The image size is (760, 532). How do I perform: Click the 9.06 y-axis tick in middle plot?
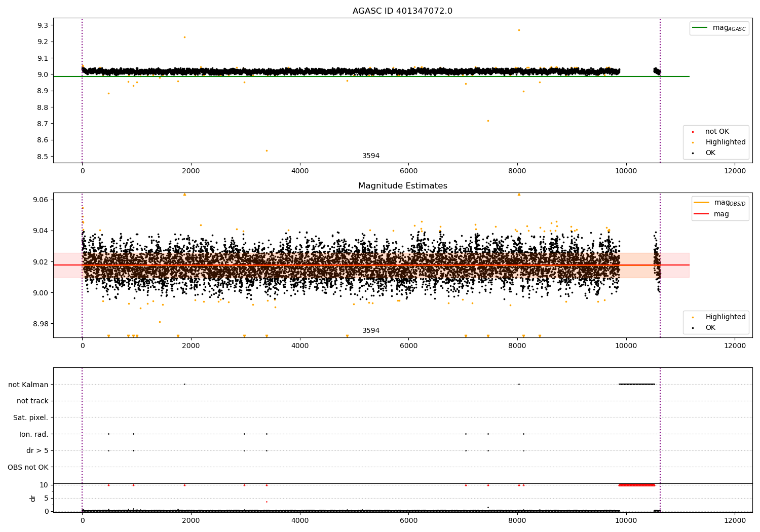pyautogui.click(x=41, y=200)
